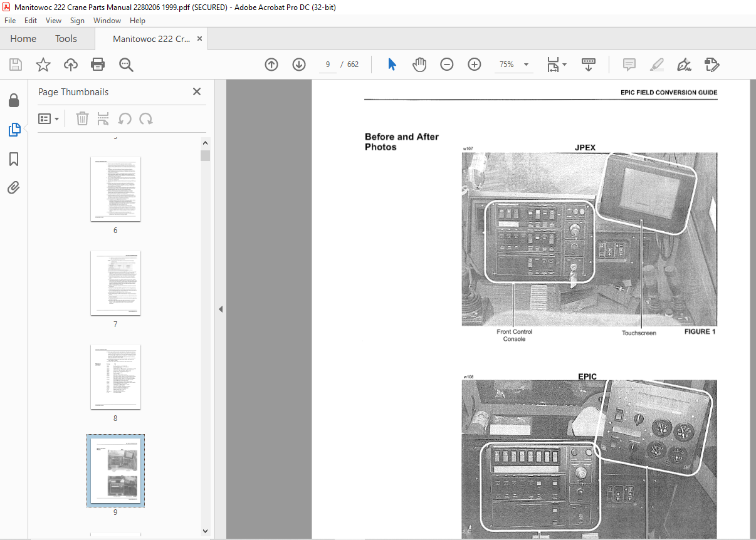The width and height of the screenshot is (756, 540).
Task: Open the scrolling mode keyboard-arrow tool
Action: pyautogui.click(x=589, y=65)
